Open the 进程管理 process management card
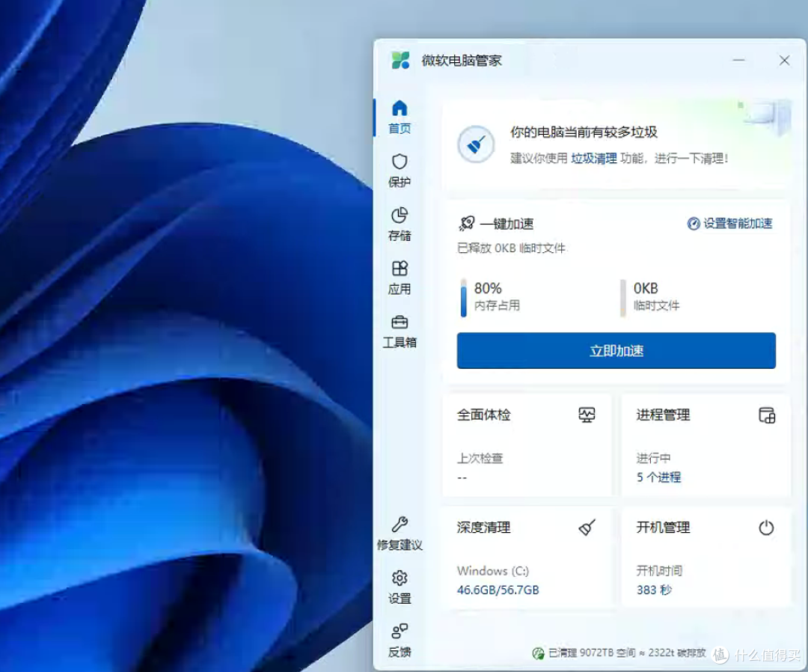The image size is (808, 672). [x=706, y=445]
